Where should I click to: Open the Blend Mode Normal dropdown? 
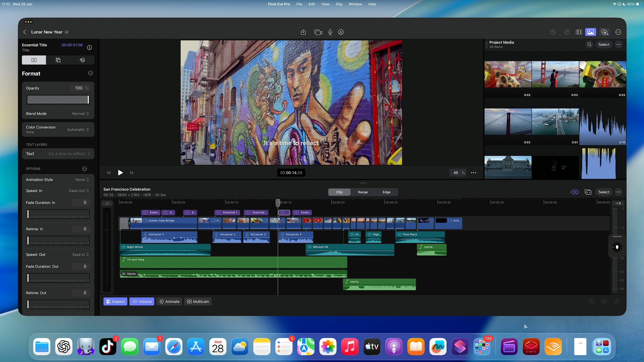[x=80, y=114]
